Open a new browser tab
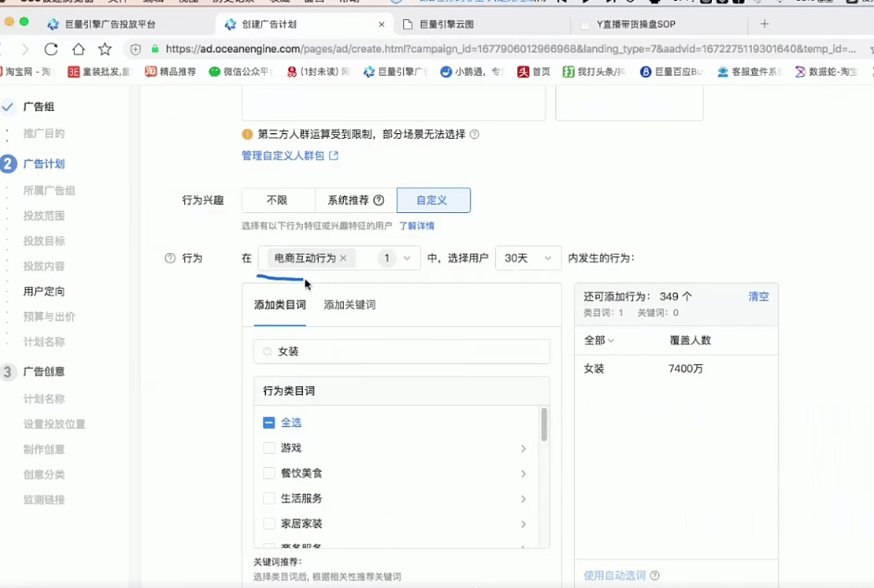This screenshot has width=874, height=588. pos(764,24)
